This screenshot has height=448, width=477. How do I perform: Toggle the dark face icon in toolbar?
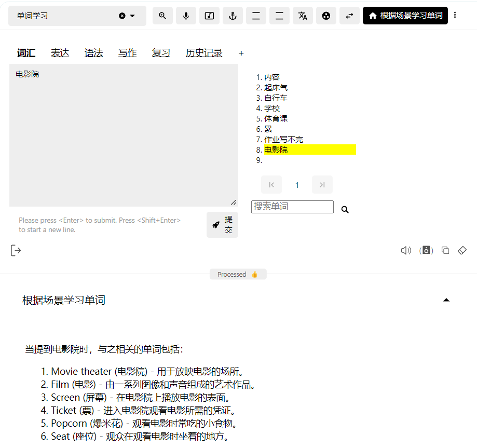pos(326,16)
